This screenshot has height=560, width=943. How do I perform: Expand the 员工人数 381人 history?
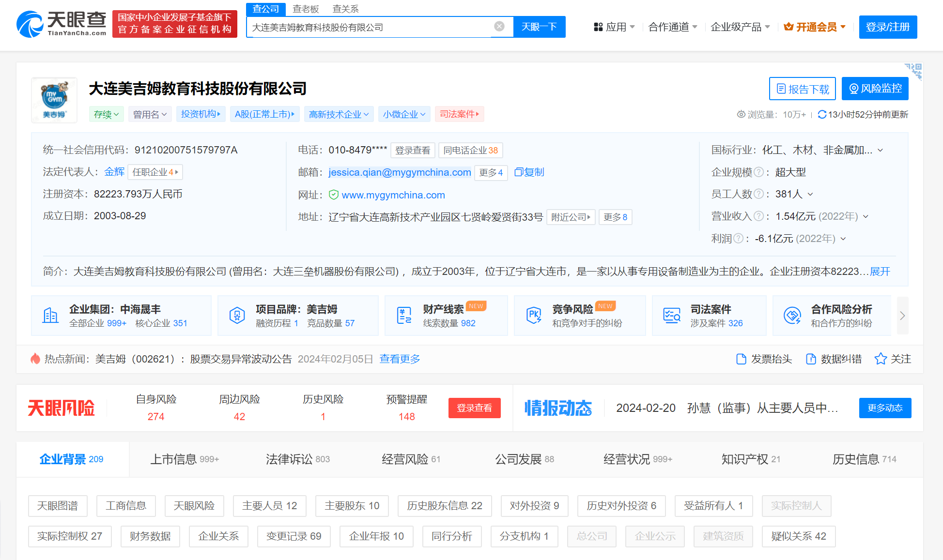810,194
